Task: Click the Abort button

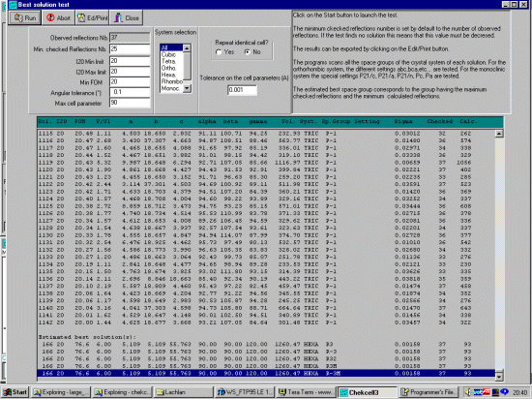Action: 58,17
